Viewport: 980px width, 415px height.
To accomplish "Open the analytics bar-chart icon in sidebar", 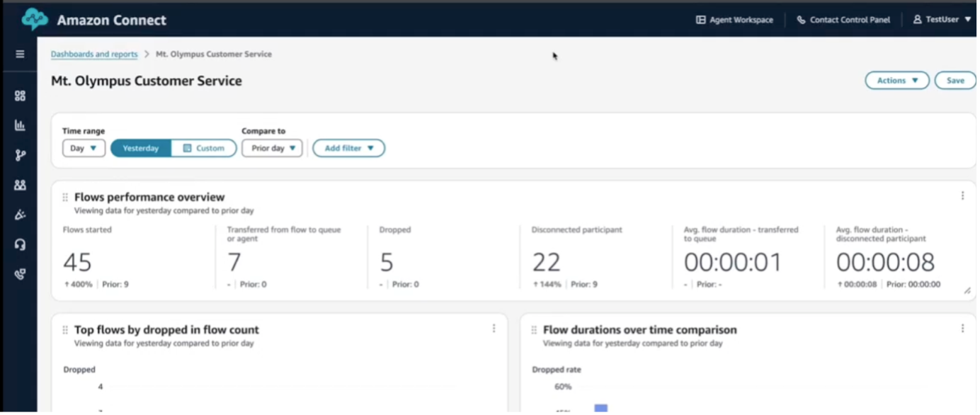I will (19, 125).
